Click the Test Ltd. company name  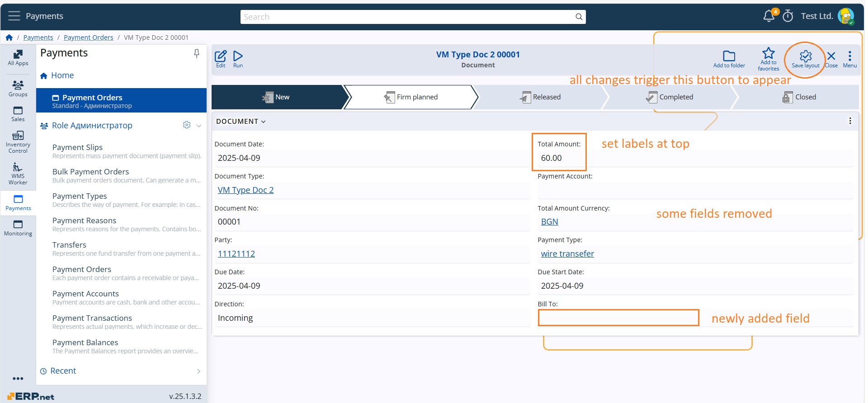coord(816,16)
